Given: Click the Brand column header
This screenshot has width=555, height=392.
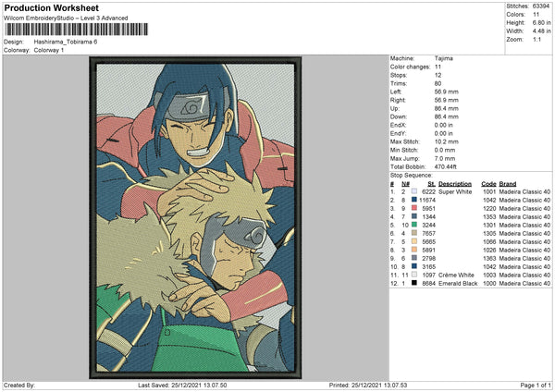Looking at the screenshot, I should point(508,184).
